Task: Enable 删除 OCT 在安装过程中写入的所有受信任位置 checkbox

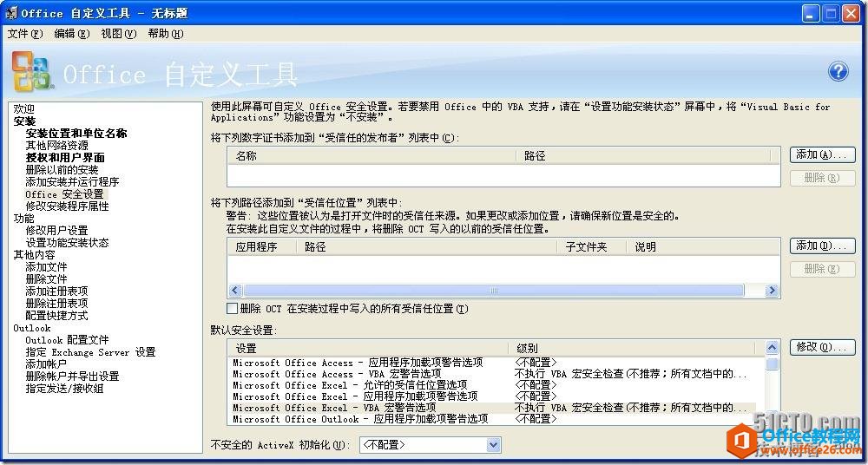Action: [x=233, y=308]
